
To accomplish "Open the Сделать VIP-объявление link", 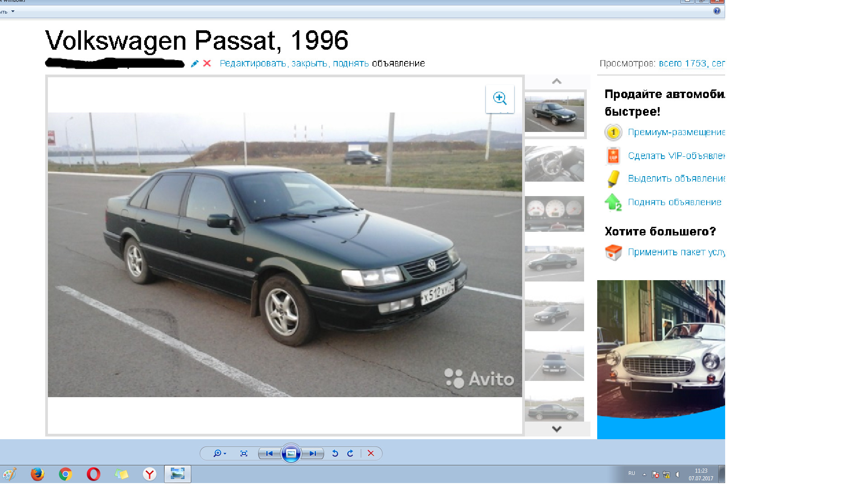I will (x=676, y=156).
